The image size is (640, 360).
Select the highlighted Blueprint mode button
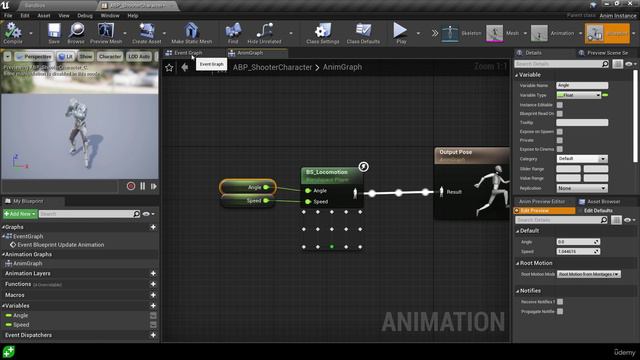[607, 33]
